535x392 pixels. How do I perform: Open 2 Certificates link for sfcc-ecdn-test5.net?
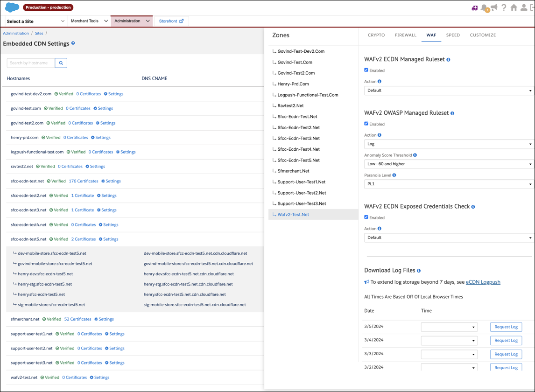84,239
